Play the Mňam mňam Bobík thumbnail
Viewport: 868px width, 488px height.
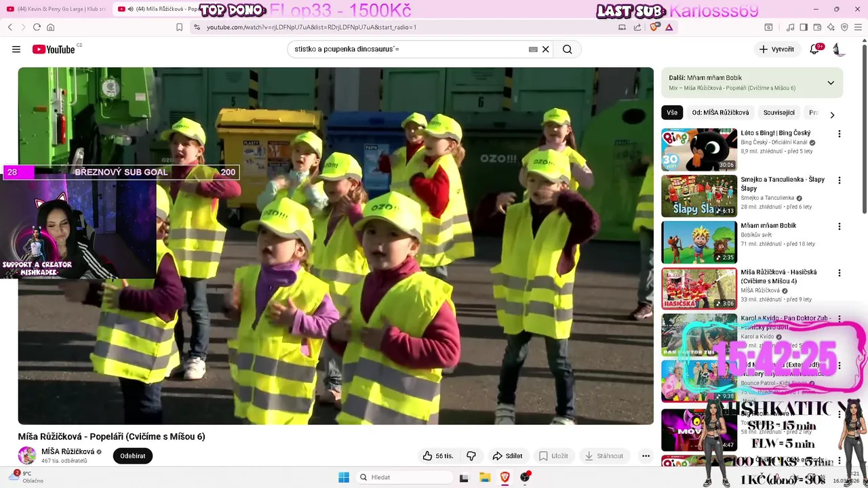click(699, 242)
